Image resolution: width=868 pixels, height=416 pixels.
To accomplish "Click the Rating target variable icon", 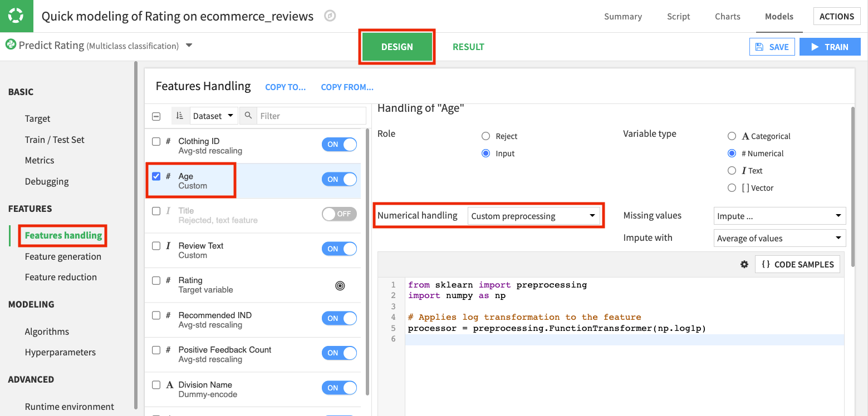I will coord(340,285).
